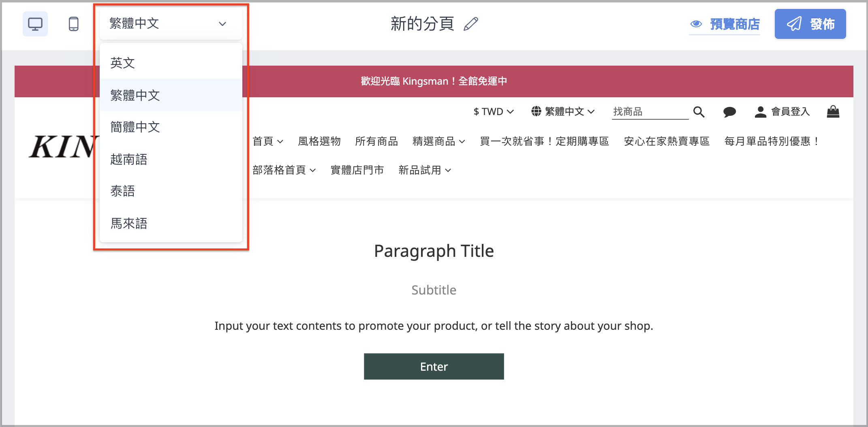The image size is (868, 427).
Task: Switch to desktop preview mode
Action: (x=35, y=24)
